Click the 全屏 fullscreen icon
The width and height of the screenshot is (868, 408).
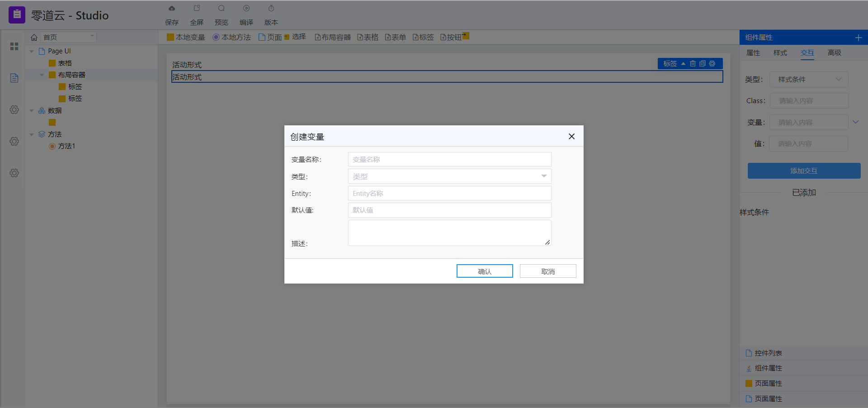[197, 8]
